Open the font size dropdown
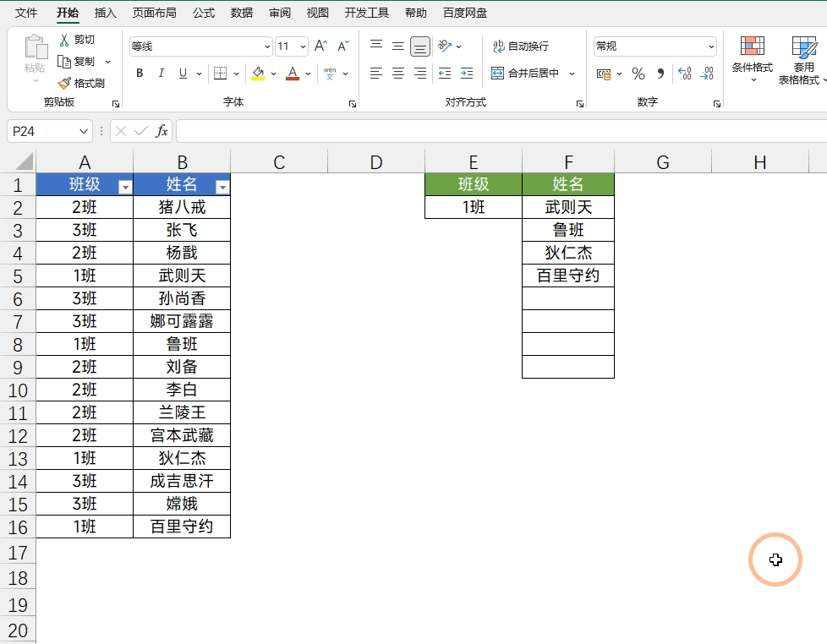The height and width of the screenshot is (644, 827). click(304, 46)
